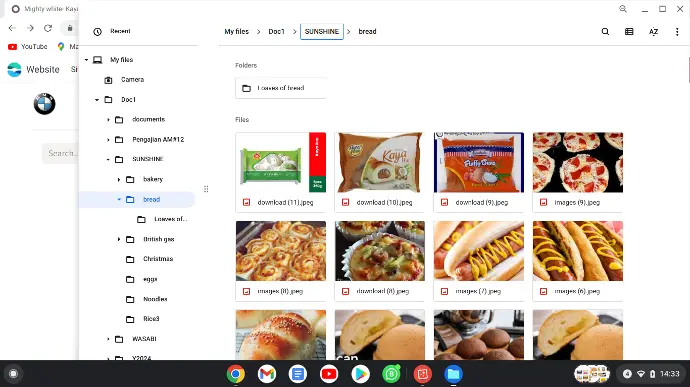The image size is (690, 387).
Task: Open the Loaves of bread folder
Action: (x=281, y=88)
